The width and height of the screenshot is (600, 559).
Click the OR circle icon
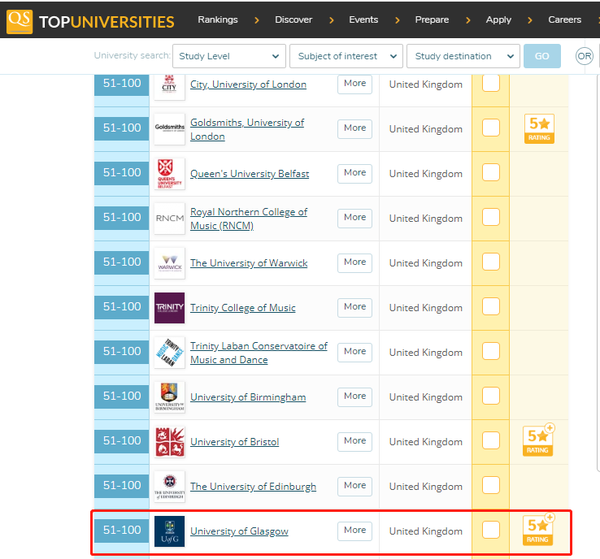pos(584,56)
